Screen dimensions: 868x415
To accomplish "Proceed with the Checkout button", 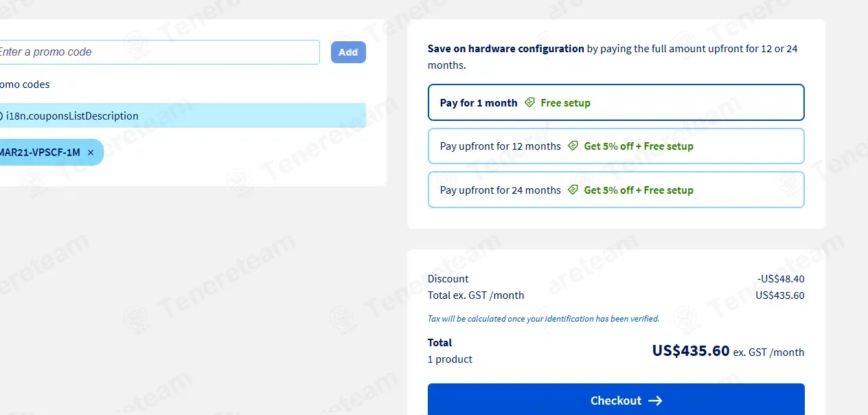I will (615, 400).
